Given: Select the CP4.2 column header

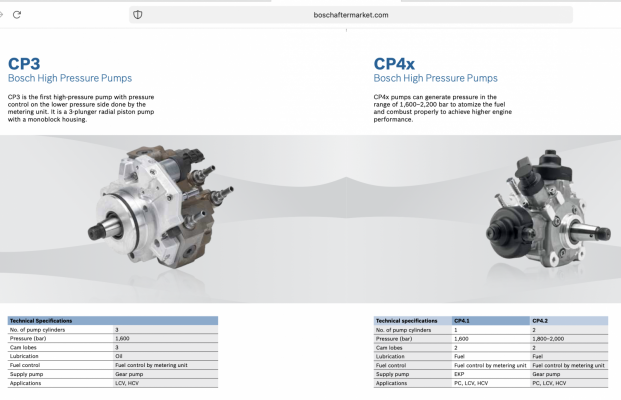Looking at the screenshot, I should pyautogui.click(x=569, y=321).
